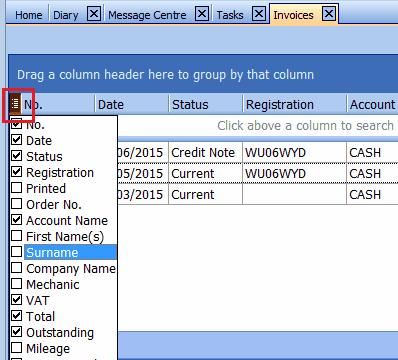Close the Diary tab with its X
The height and width of the screenshot is (360, 398).
pyautogui.click(x=94, y=14)
